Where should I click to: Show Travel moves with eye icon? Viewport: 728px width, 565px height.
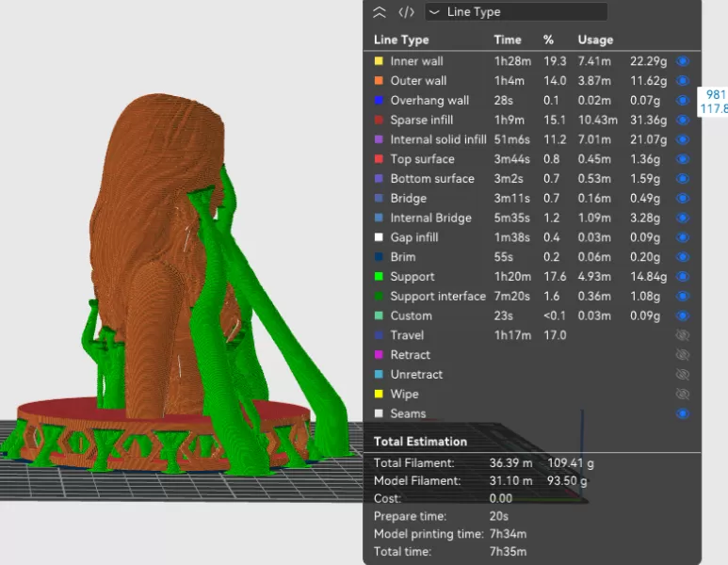(683, 335)
